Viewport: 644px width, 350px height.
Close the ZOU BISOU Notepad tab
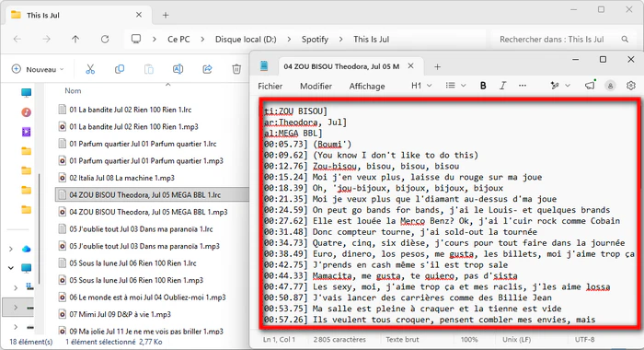point(410,66)
